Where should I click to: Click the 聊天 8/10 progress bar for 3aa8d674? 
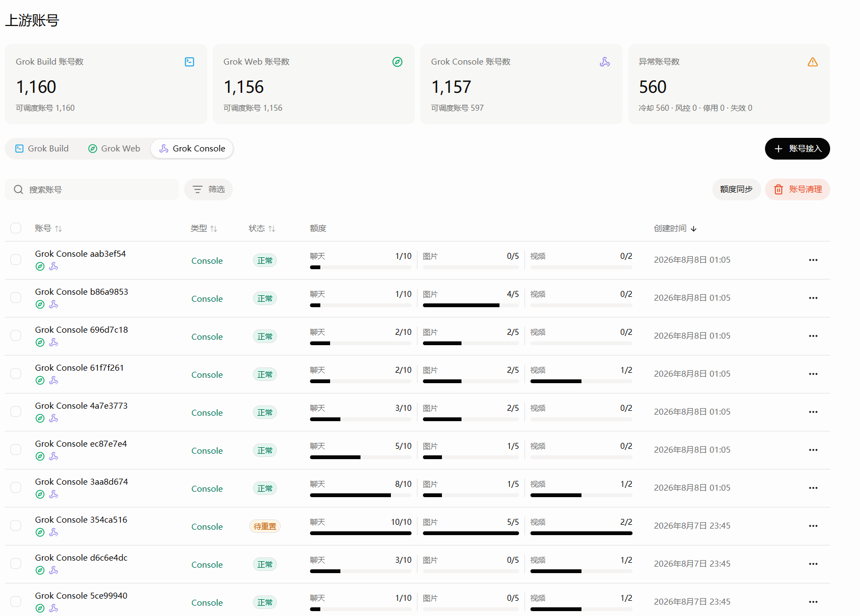pos(361,495)
